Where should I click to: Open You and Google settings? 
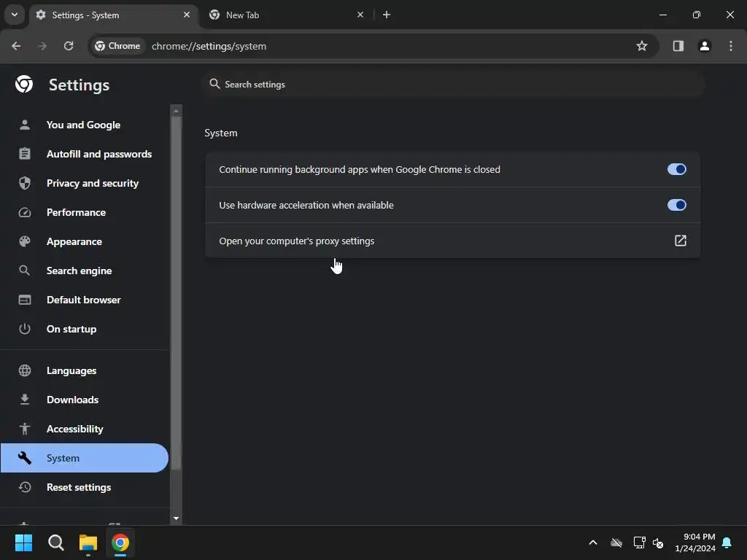coord(83,125)
